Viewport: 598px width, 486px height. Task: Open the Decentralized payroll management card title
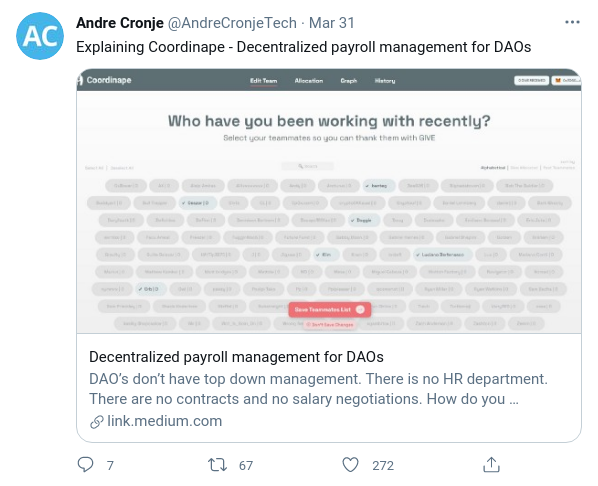click(x=236, y=357)
